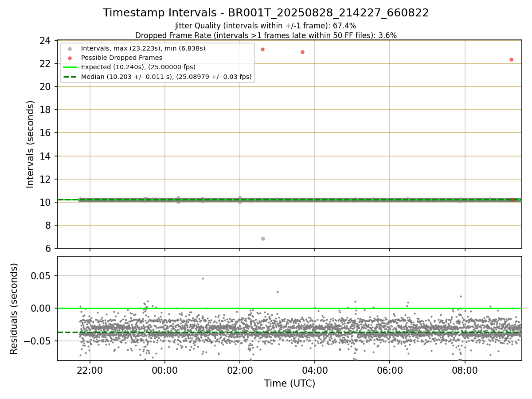Click the 'Residuals (seconds)' y-axis label

(14, 309)
